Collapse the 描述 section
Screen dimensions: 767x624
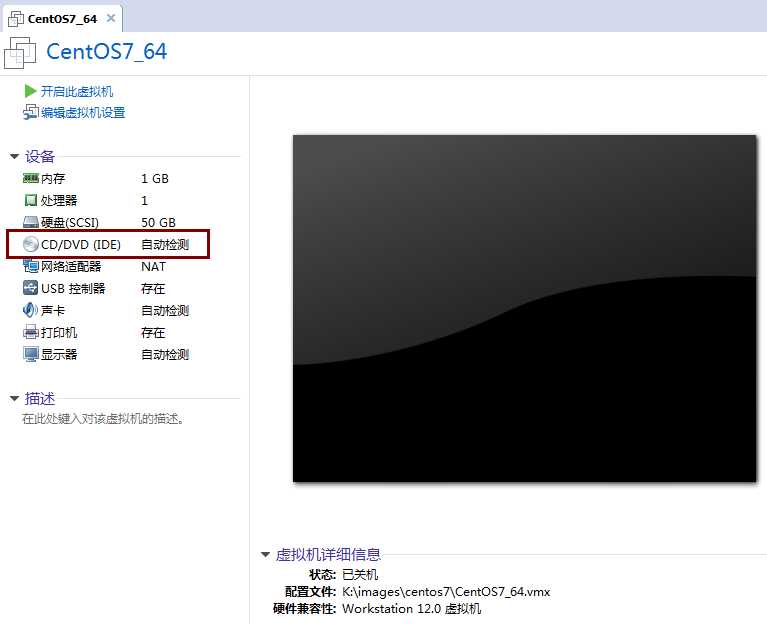tap(14, 399)
